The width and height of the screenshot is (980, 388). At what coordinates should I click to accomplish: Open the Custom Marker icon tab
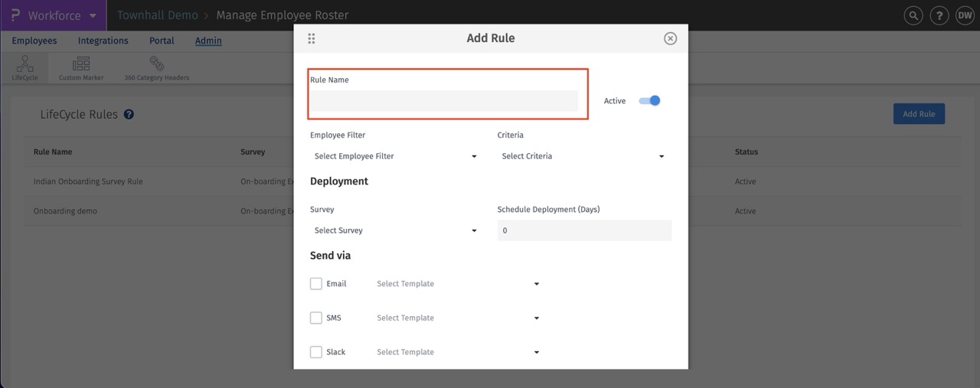coord(80,65)
